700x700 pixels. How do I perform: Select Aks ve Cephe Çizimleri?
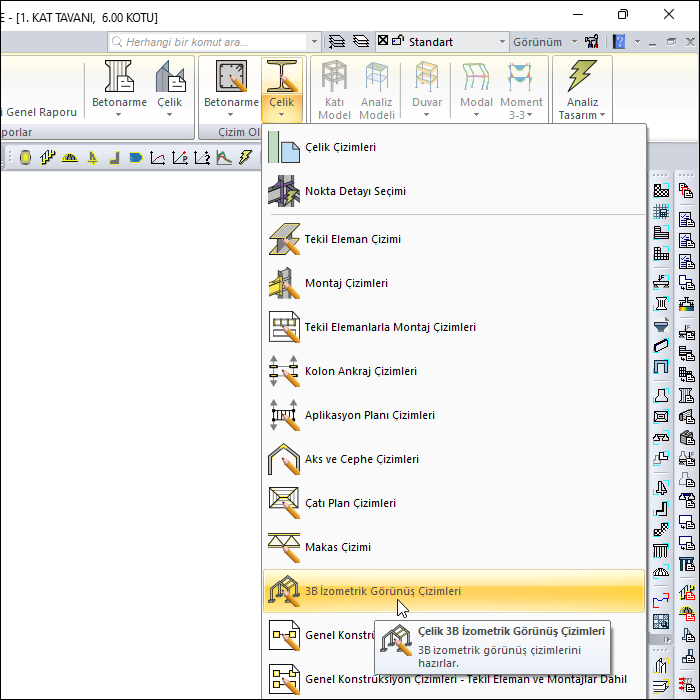coord(454,459)
